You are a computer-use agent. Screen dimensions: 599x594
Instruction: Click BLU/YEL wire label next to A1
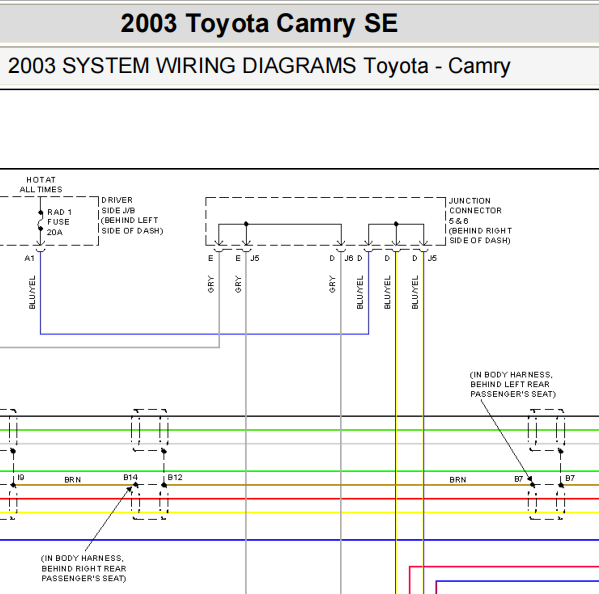point(32,292)
